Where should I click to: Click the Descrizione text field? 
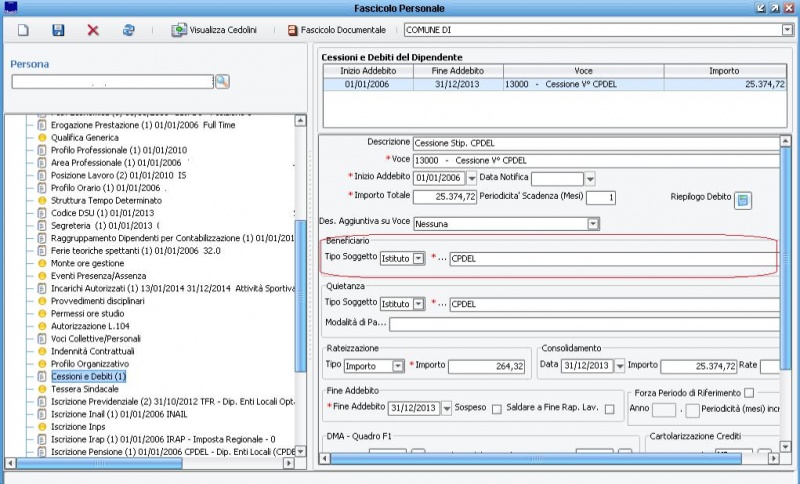590,142
